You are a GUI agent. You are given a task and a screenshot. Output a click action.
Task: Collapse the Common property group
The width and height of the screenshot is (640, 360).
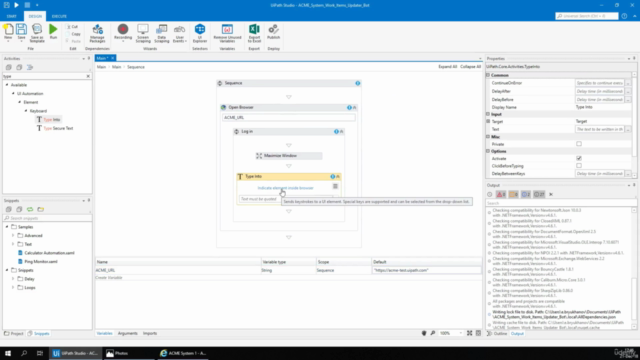click(x=488, y=75)
